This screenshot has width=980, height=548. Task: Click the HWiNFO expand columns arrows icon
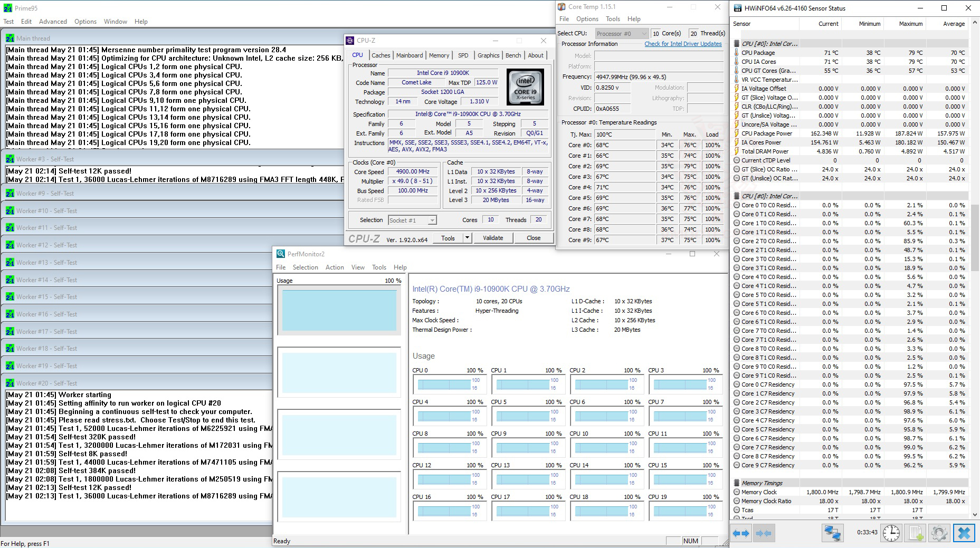[741, 533]
